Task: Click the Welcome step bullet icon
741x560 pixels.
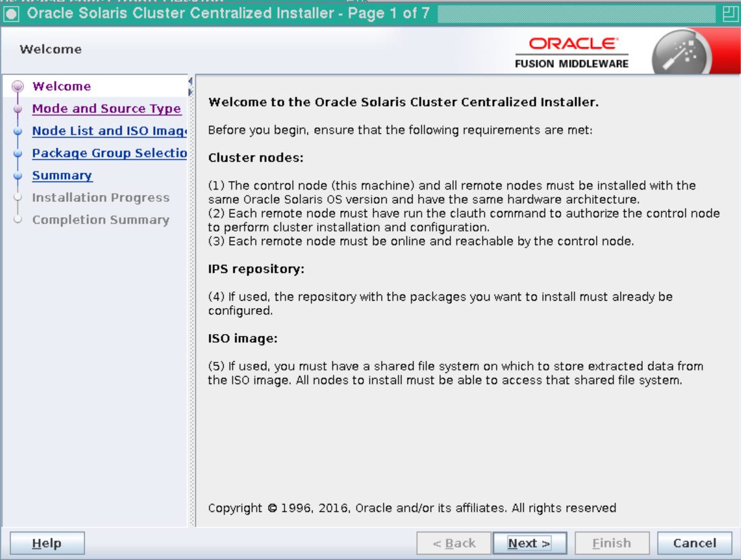Action: pyautogui.click(x=18, y=86)
